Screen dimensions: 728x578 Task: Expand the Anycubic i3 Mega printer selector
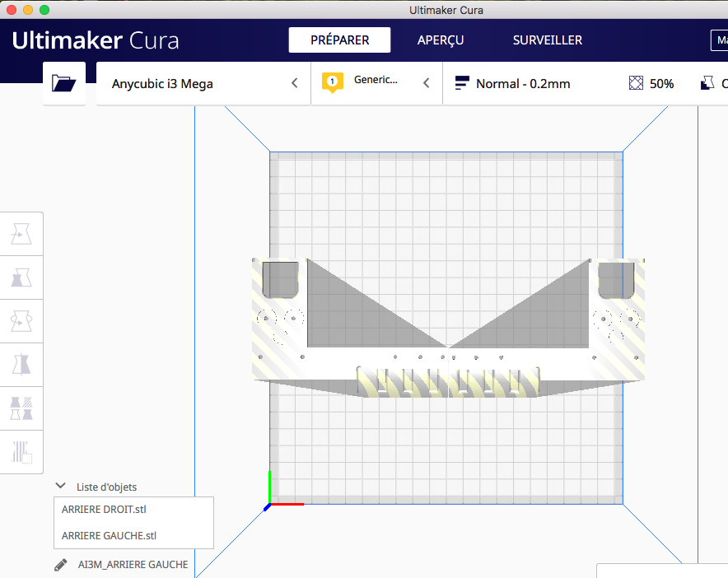(203, 83)
